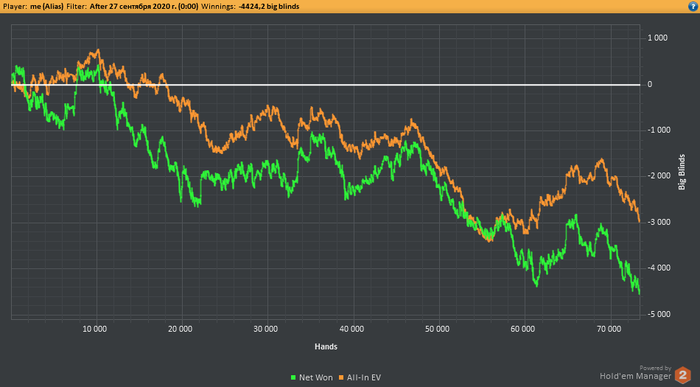700x387 pixels.
Task: Click the '-5 000' y-axis label
Action: (x=659, y=314)
